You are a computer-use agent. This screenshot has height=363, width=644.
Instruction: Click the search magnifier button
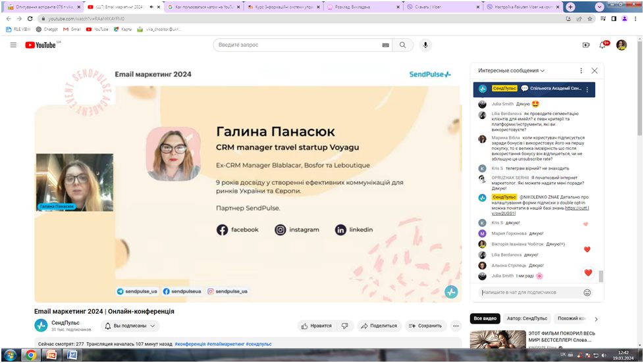click(403, 45)
